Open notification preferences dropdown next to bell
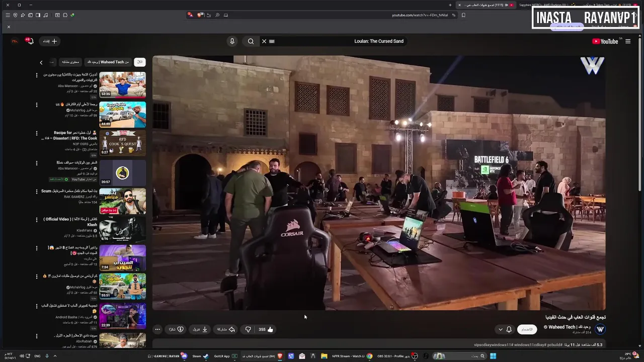The width and height of the screenshot is (644, 362). click(x=500, y=329)
